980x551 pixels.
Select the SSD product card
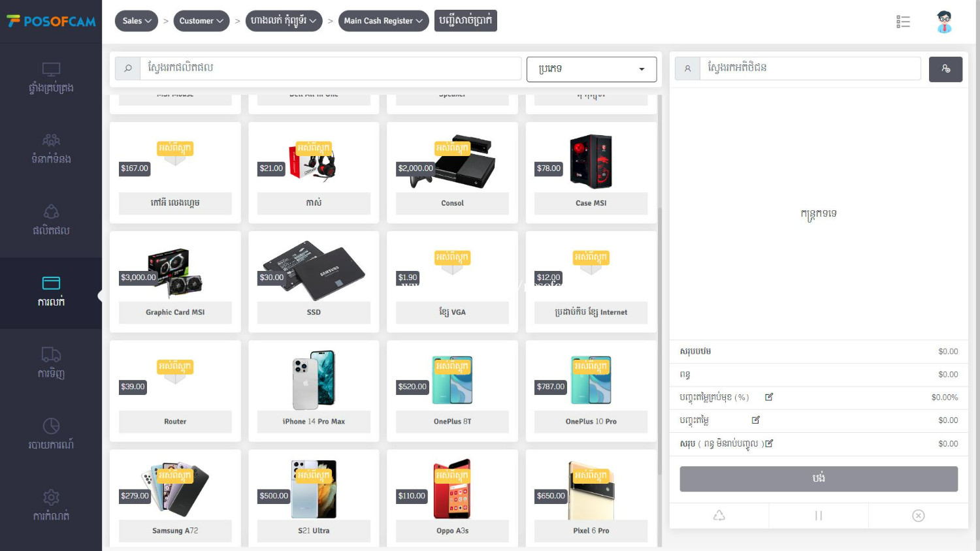click(x=314, y=282)
